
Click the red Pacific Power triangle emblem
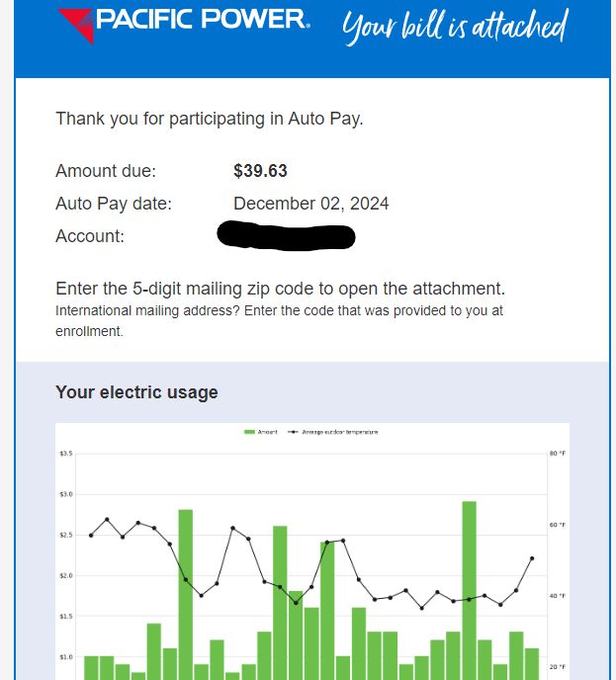click(x=76, y=24)
